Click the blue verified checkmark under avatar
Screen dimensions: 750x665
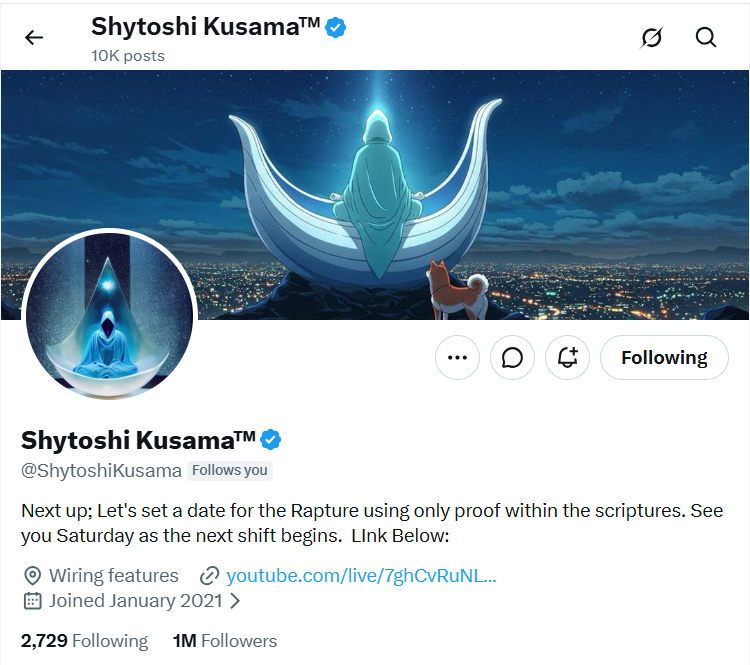coord(271,439)
